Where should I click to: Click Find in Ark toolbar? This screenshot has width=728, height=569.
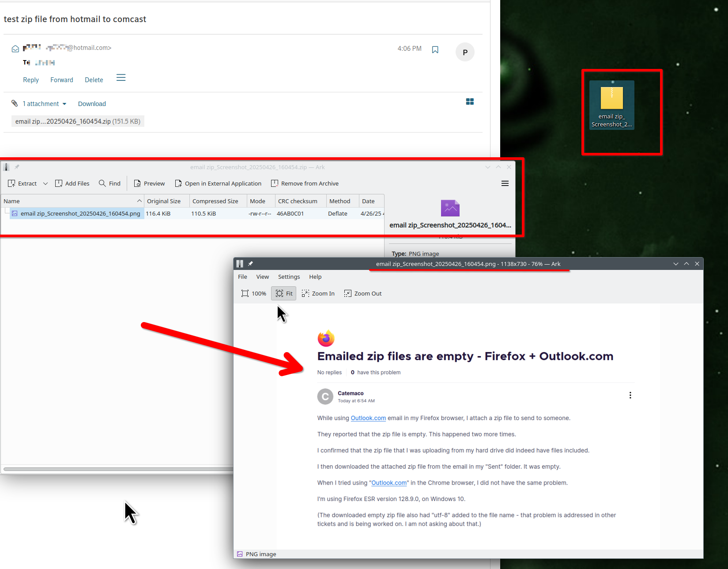point(109,183)
